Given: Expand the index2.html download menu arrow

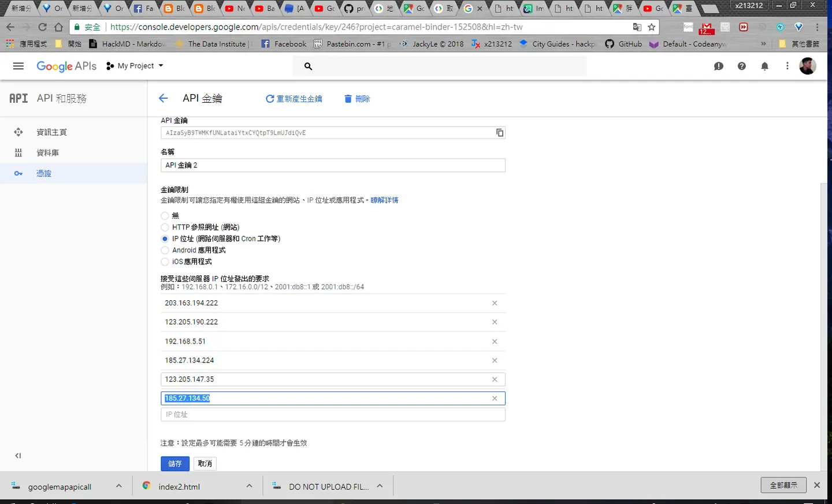Looking at the screenshot, I should [250, 486].
